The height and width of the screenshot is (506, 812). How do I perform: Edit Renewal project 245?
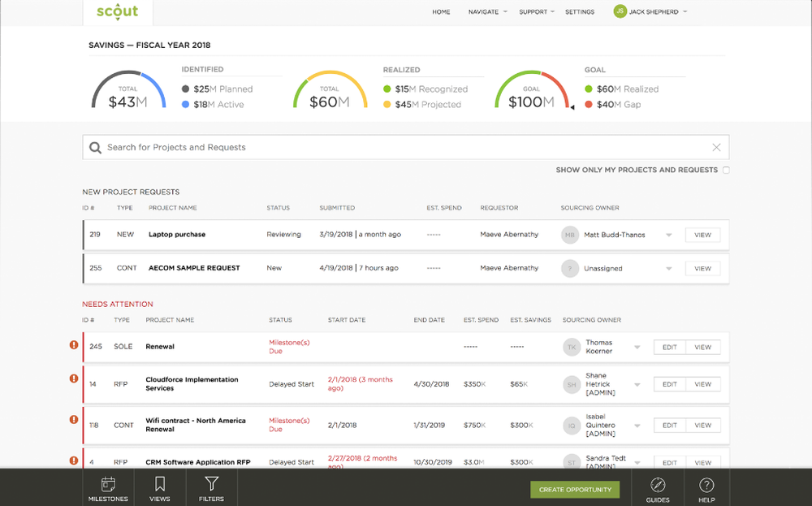point(670,348)
